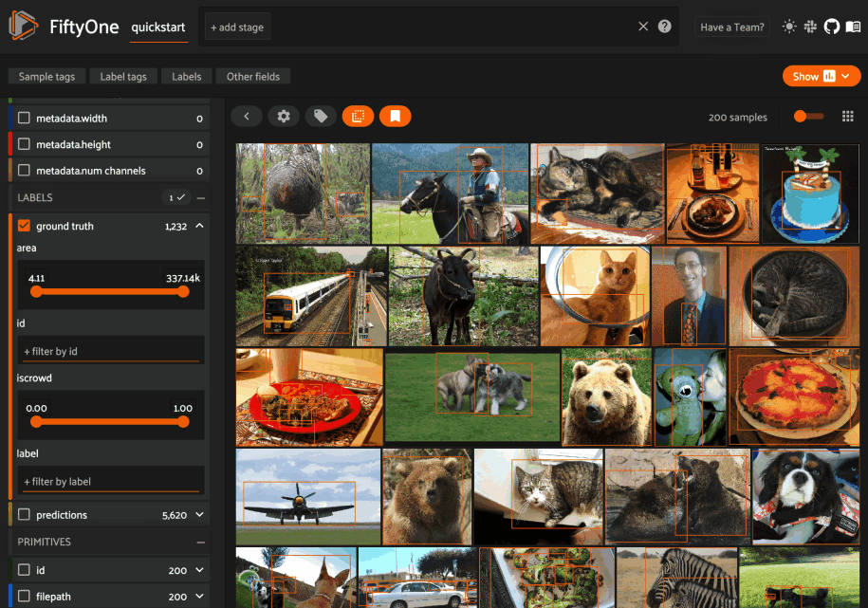868x608 pixels.
Task: Enable the metadata.height checkbox
Action: click(x=24, y=144)
